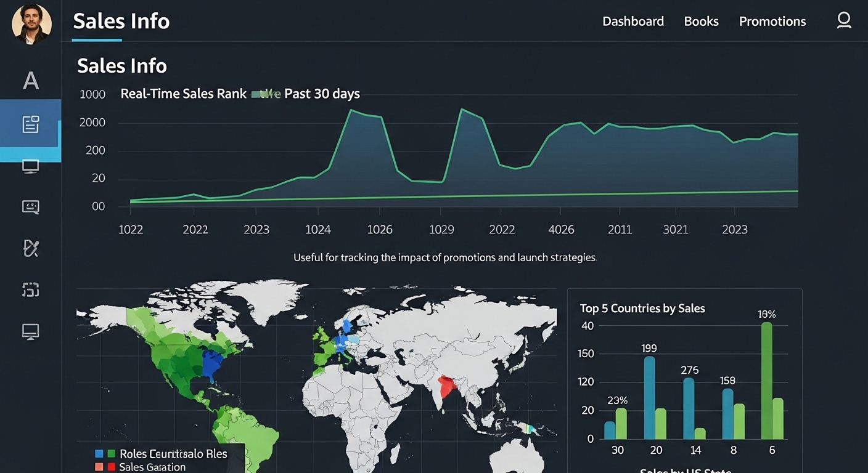Viewport: 868px width, 473px height.
Task: Switch to the Dashboard tab
Action: coord(633,20)
